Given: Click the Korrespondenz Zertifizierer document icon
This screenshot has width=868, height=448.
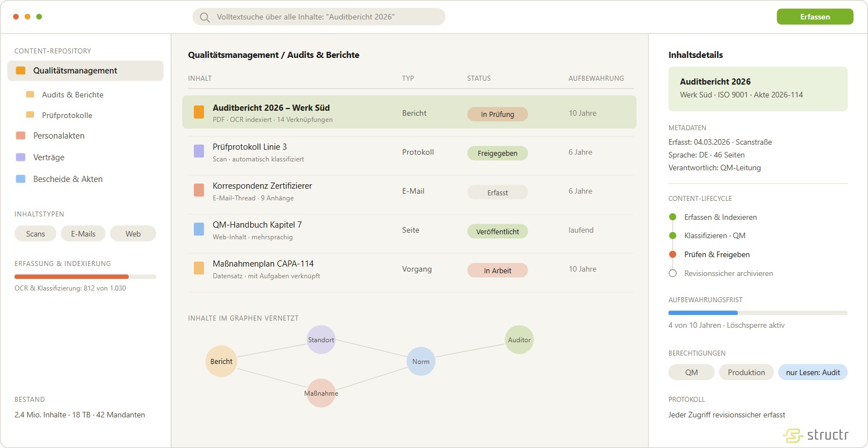Looking at the screenshot, I should (199, 190).
